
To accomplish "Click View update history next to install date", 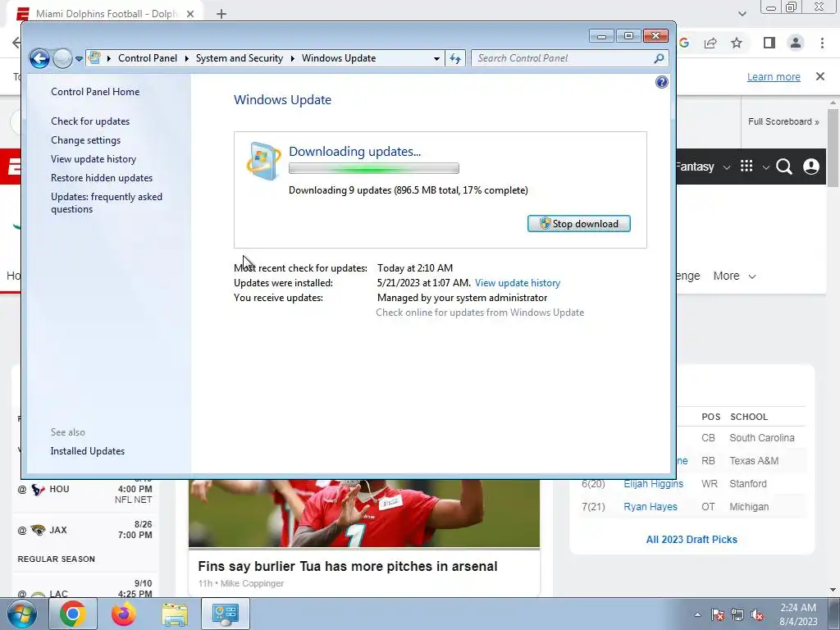I will (x=518, y=283).
